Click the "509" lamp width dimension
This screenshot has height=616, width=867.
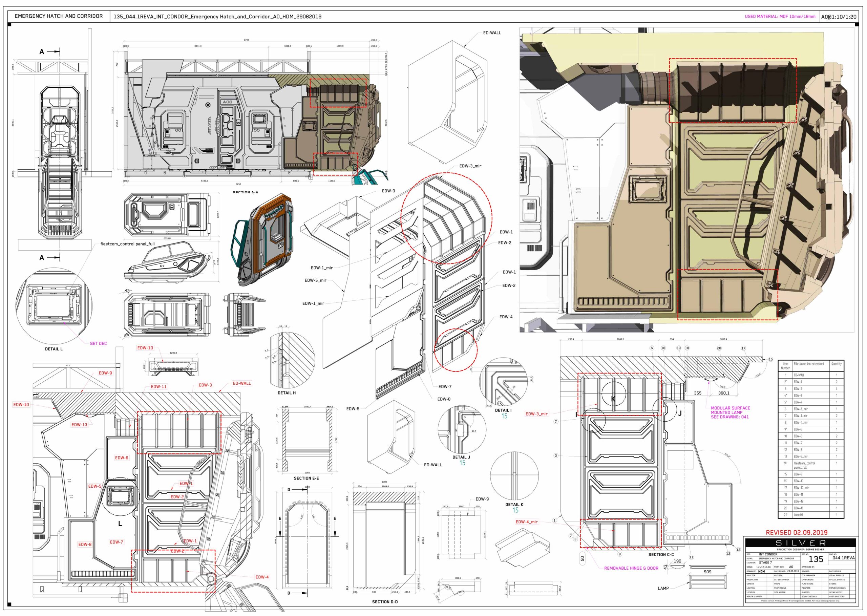coord(708,572)
